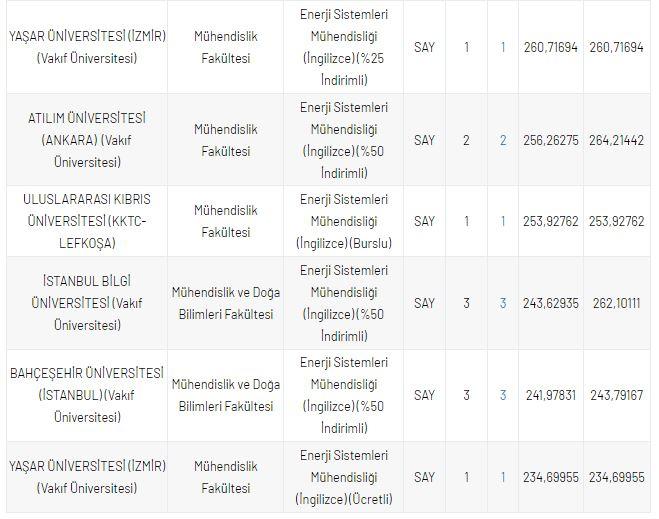The height and width of the screenshot is (519, 659).
Task: Click the score value 264,21442
Action: (x=616, y=140)
